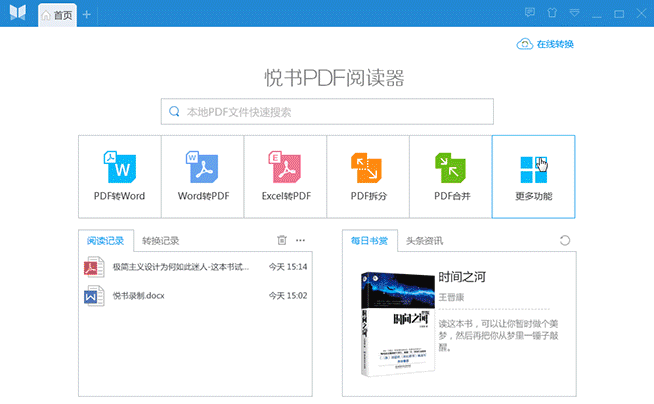The height and width of the screenshot is (404, 654).
Task: Open the three-dot more options menu
Action: 300,240
